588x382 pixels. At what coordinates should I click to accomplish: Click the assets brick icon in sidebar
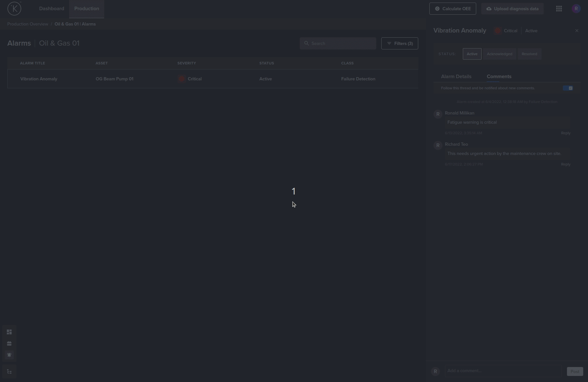9,343
